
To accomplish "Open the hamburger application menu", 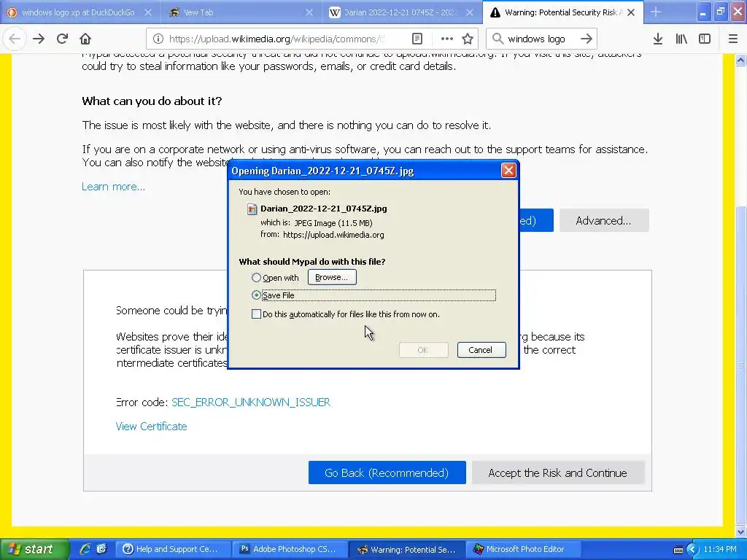I will tap(732, 39).
